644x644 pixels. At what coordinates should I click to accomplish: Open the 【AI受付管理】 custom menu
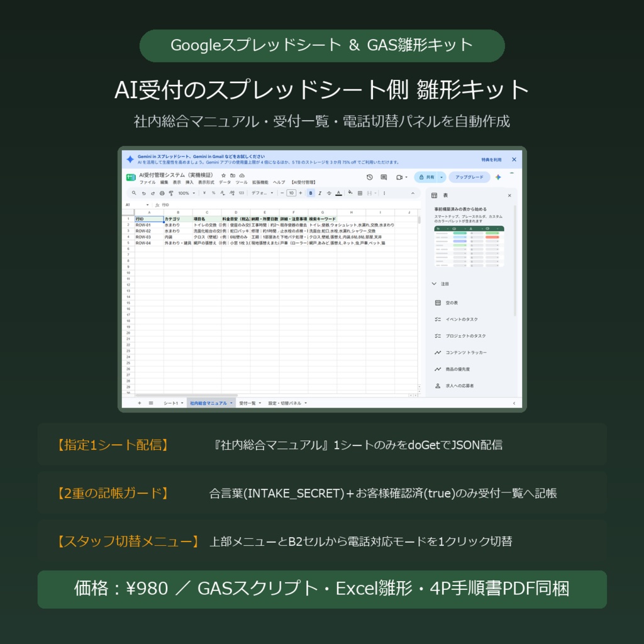click(303, 182)
